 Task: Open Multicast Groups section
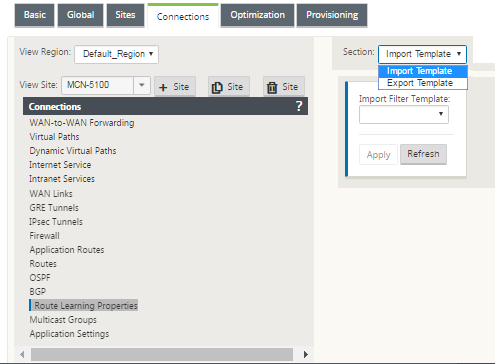coord(63,320)
